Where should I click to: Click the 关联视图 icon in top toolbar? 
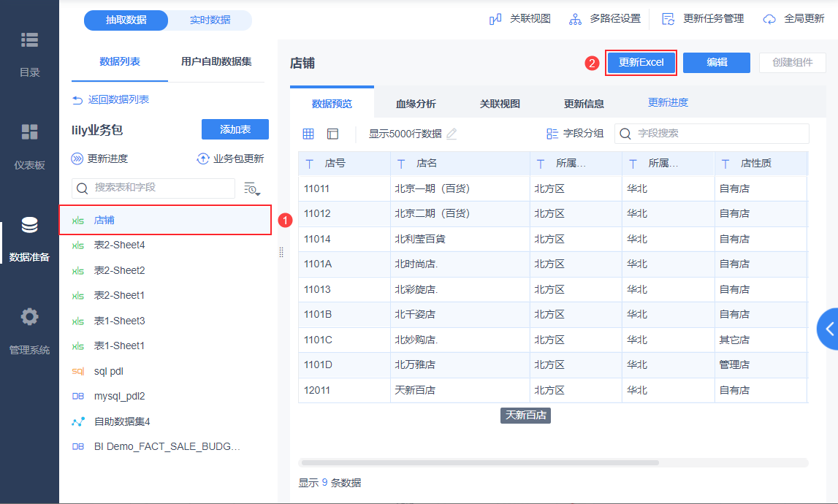coord(495,19)
